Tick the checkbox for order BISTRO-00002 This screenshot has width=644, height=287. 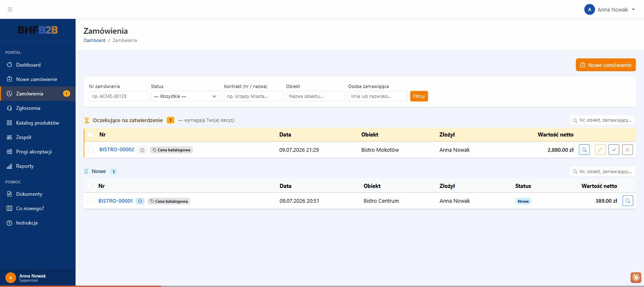click(x=90, y=150)
